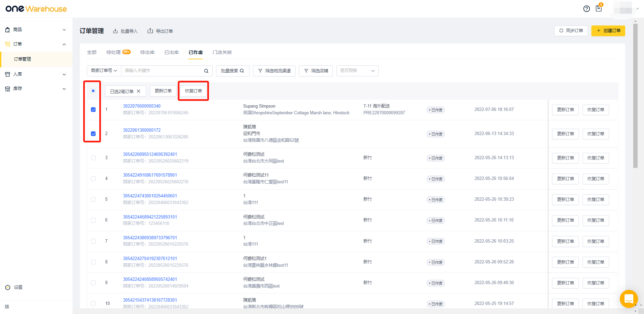Image resolution: width=644 pixels, height=314 pixels.
Task: Click recipient name Supang Simpson
Action: pyautogui.click(x=259, y=106)
